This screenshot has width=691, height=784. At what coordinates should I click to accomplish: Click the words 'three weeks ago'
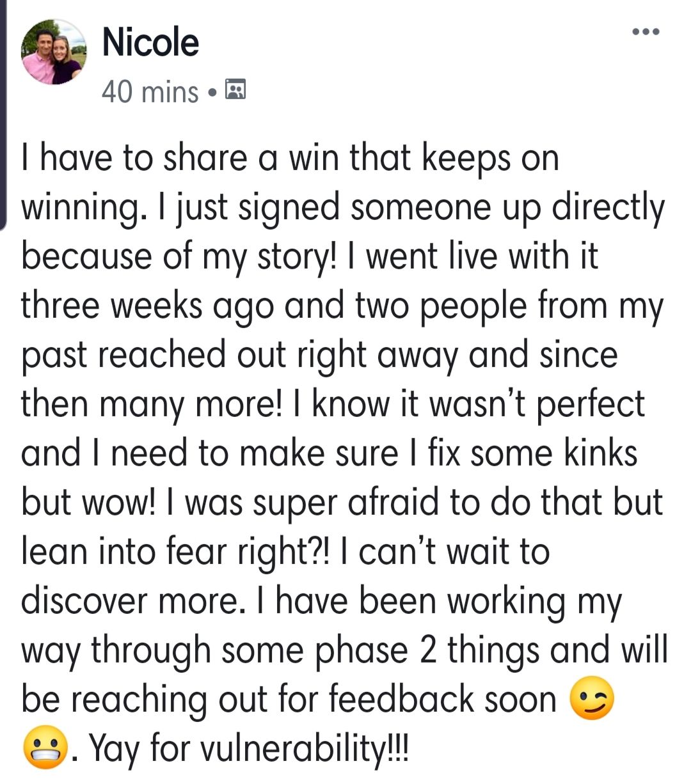[x=147, y=306]
